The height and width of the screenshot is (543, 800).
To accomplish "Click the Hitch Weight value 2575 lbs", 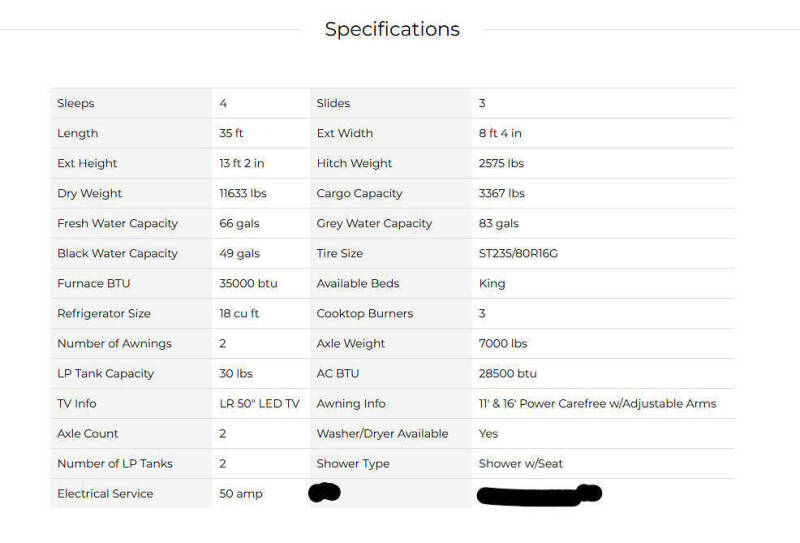I will tap(501, 163).
